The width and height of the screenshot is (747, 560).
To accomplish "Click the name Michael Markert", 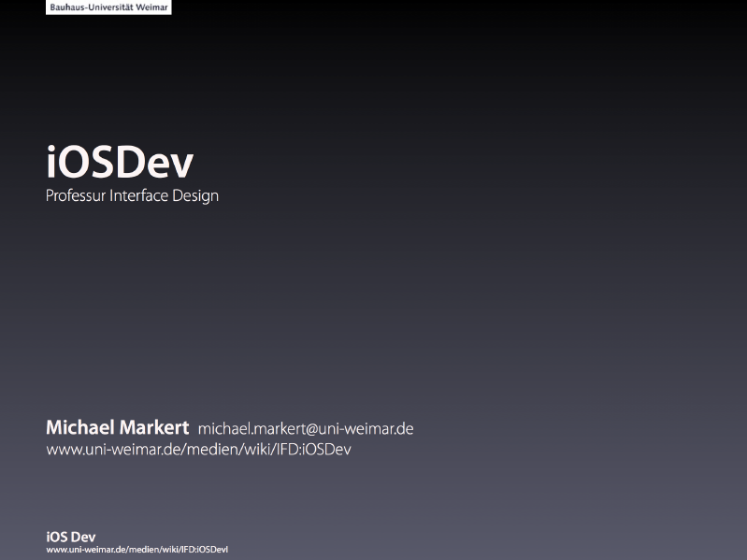I will point(117,427).
